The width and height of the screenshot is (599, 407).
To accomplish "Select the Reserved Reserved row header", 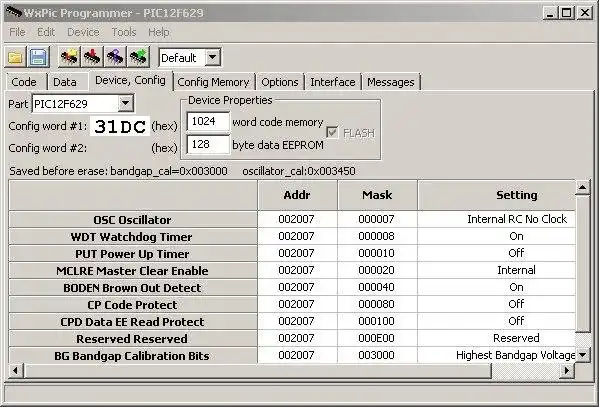I will coord(133,339).
